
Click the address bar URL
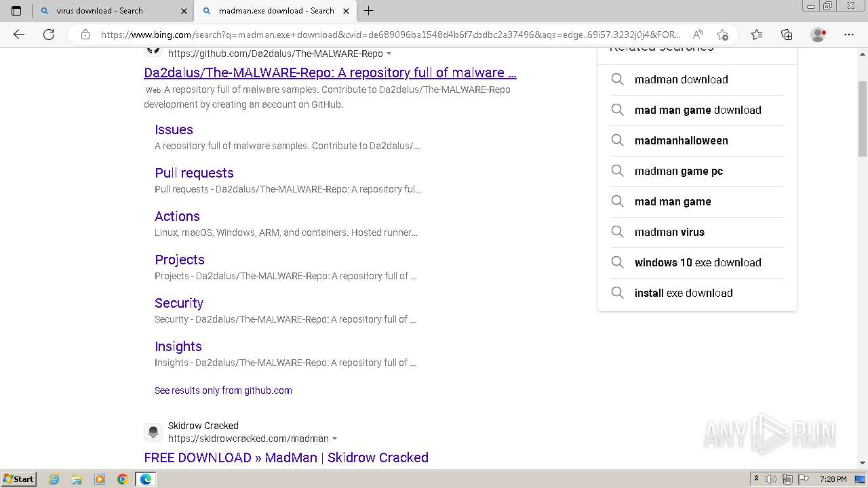[x=391, y=35]
